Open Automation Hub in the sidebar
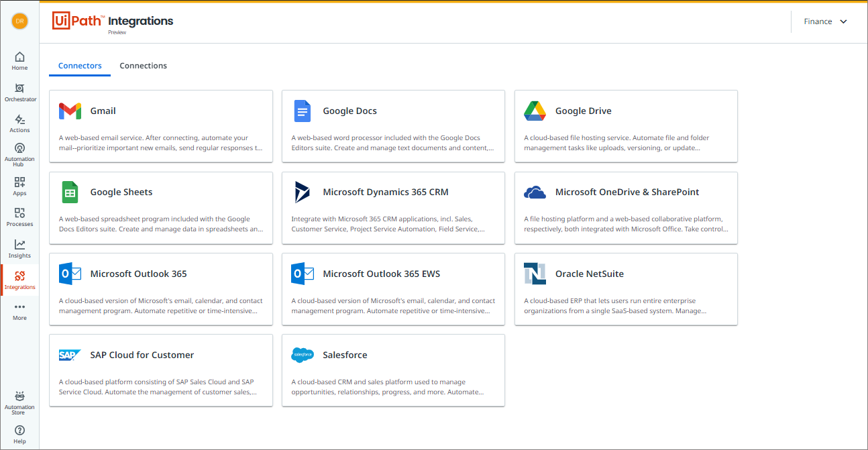 point(19,153)
